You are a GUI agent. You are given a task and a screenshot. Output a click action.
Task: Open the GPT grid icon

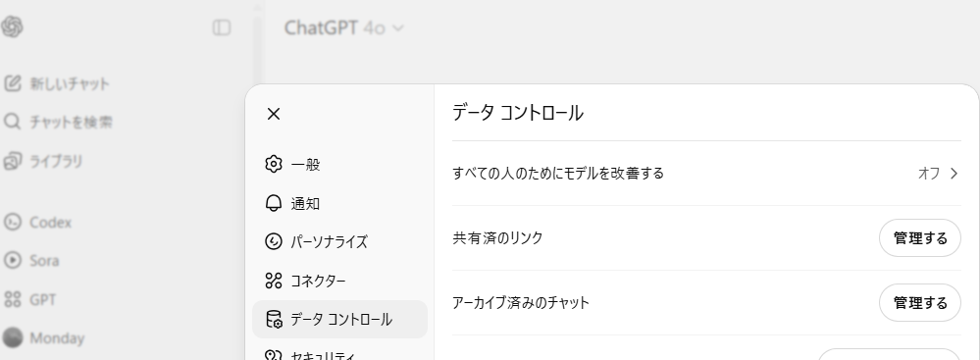[13, 299]
